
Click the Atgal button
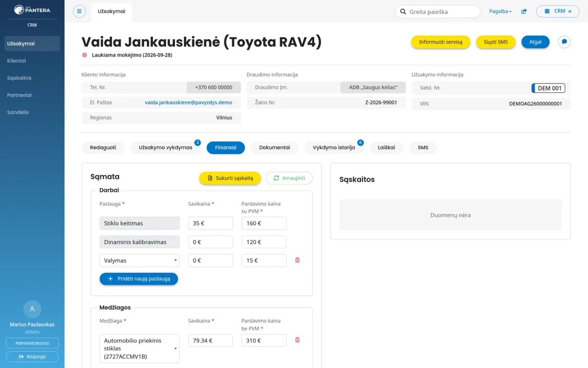coord(536,42)
